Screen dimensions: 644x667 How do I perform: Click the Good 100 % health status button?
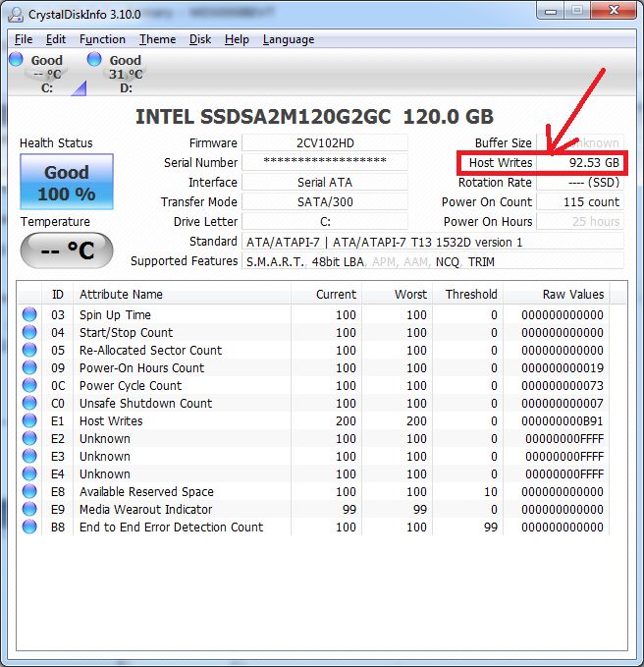pos(67,182)
